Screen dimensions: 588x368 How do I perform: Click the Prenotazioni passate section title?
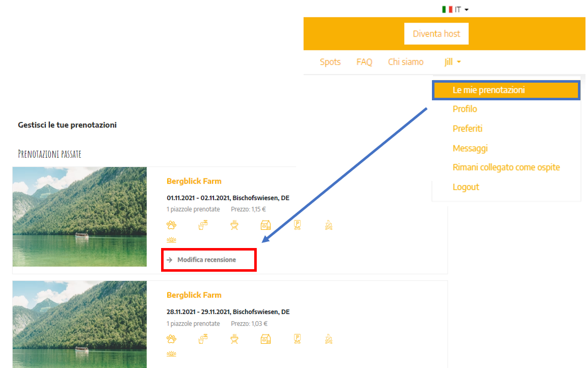49,154
